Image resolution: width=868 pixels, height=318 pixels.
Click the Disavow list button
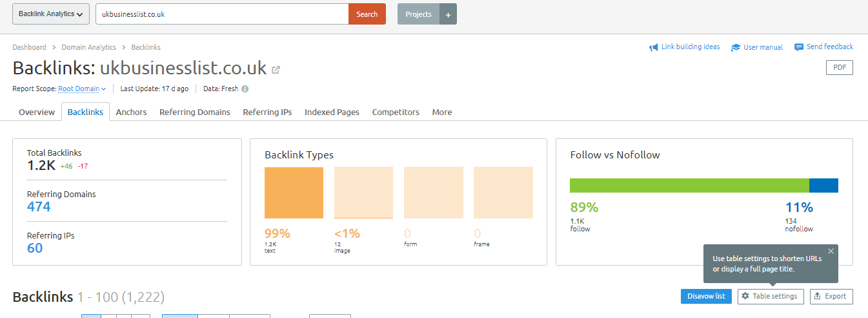[706, 296]
